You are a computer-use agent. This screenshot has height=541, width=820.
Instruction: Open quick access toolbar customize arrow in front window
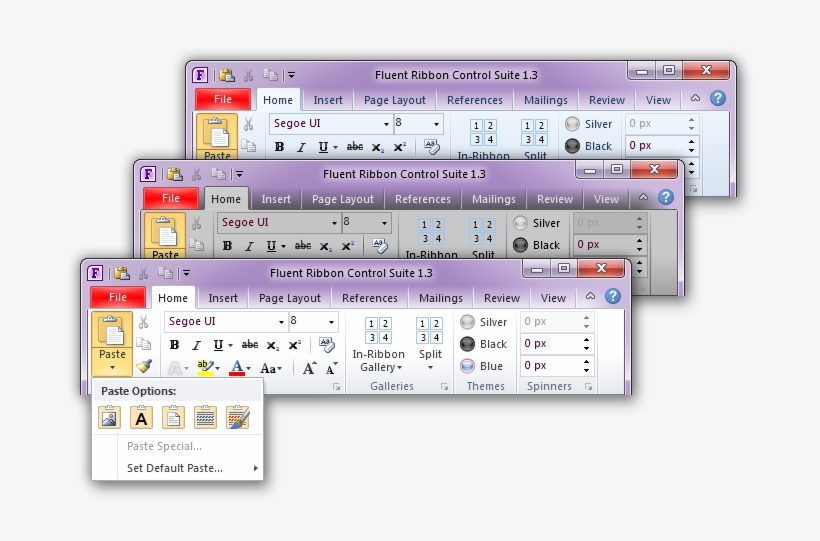click(186, 273)
